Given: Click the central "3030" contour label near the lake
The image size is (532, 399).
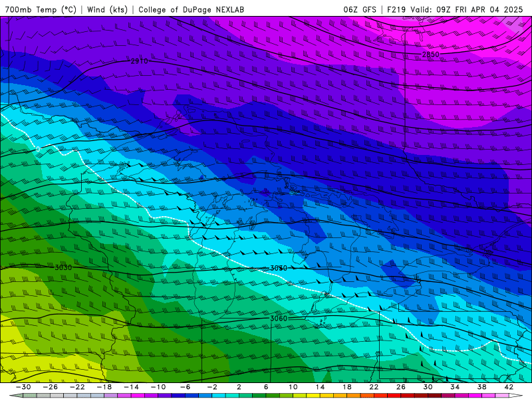Looking at the screenshot, I should (279, 268).
